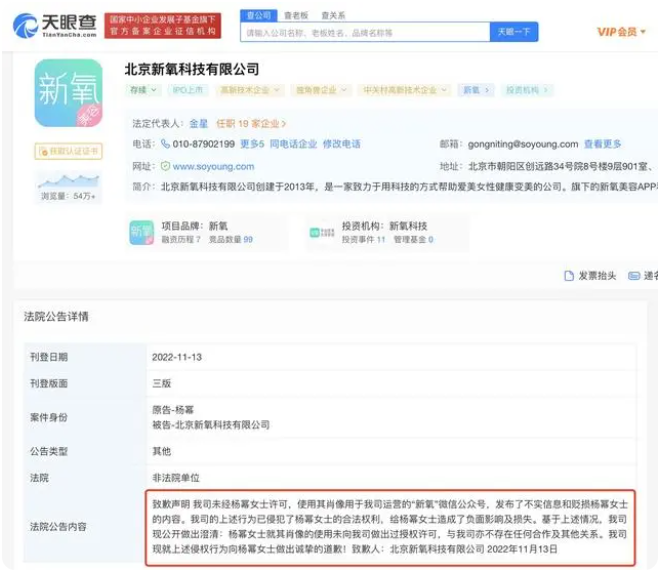Screen dimensions: 665x577
Task: Open 修改电话 link
Action: click(341, 144)
